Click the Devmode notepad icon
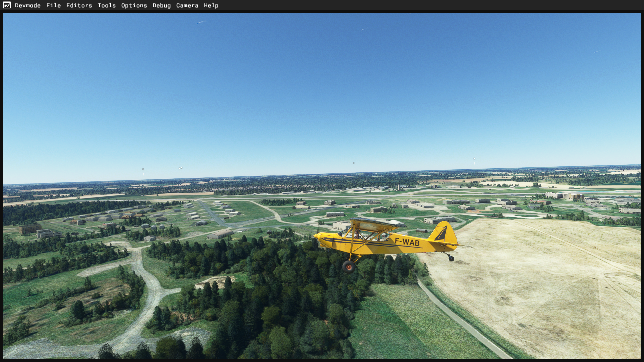The height and width of the screenshot is (362, 644). pyautogui.click(x=7, y=5)
